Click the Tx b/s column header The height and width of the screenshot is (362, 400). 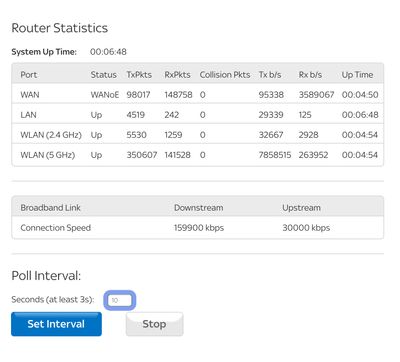pyautogui.click(x=270, y=75)
